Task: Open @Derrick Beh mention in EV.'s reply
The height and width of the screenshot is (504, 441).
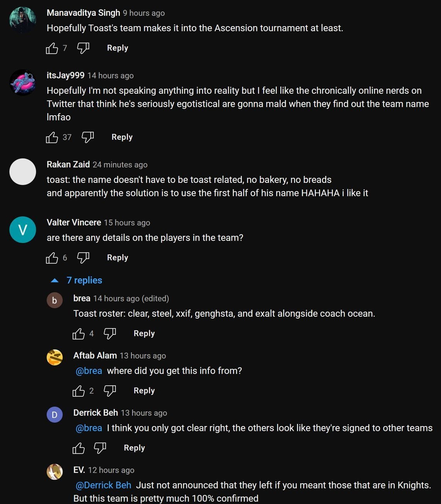Action: (x=103, y=485)
